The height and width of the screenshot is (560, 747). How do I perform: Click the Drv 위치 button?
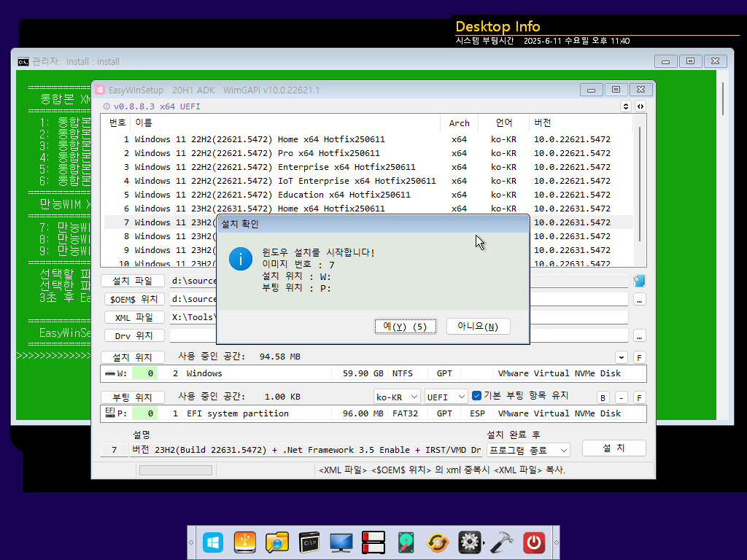[x=134, y=335]
